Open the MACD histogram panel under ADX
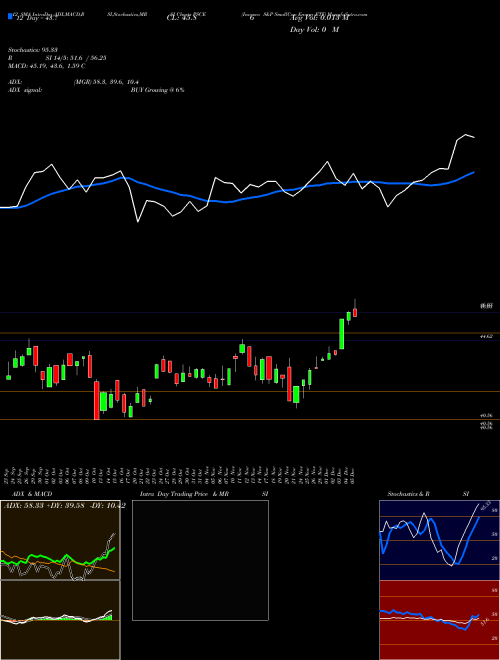 coord(60,620)
